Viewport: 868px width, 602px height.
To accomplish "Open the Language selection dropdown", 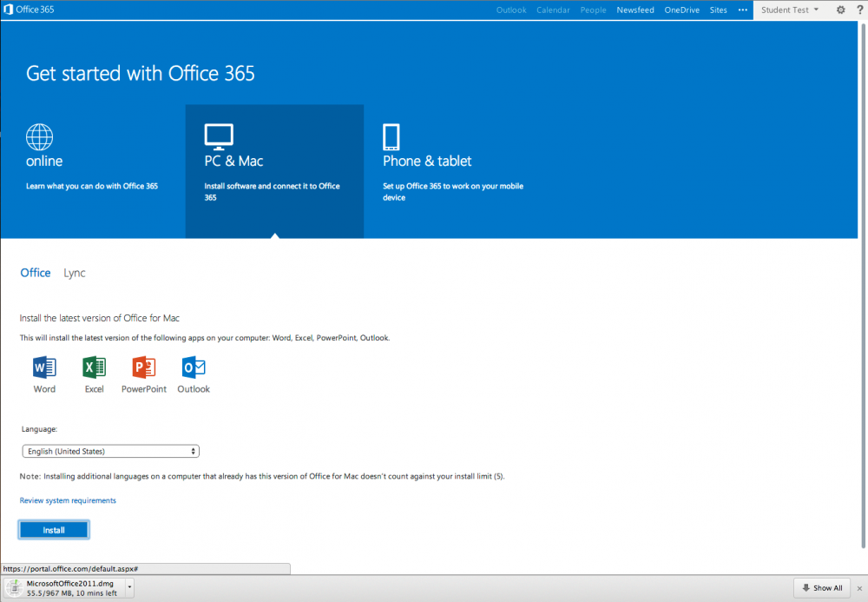I will (110, 451).
